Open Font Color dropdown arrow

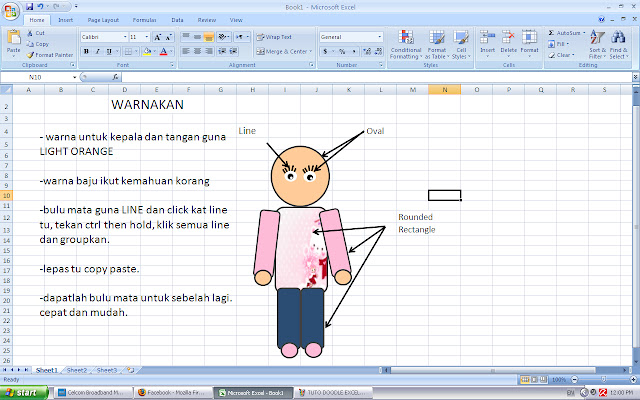tap(171, 51)
